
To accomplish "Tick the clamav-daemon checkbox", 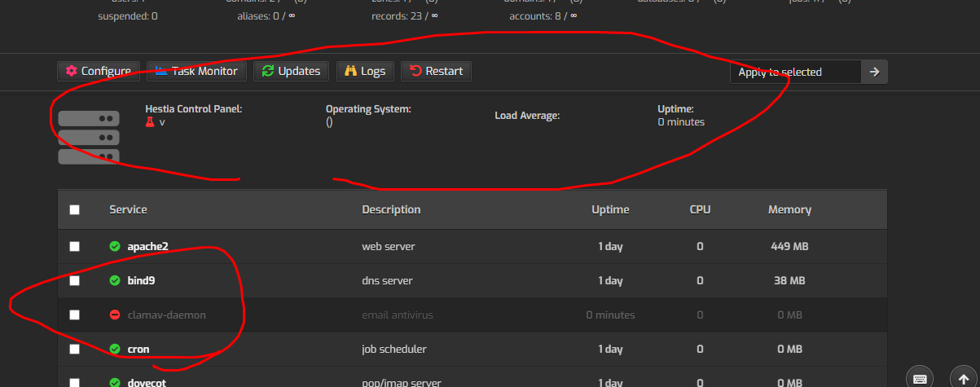I will tap(75, 314).
